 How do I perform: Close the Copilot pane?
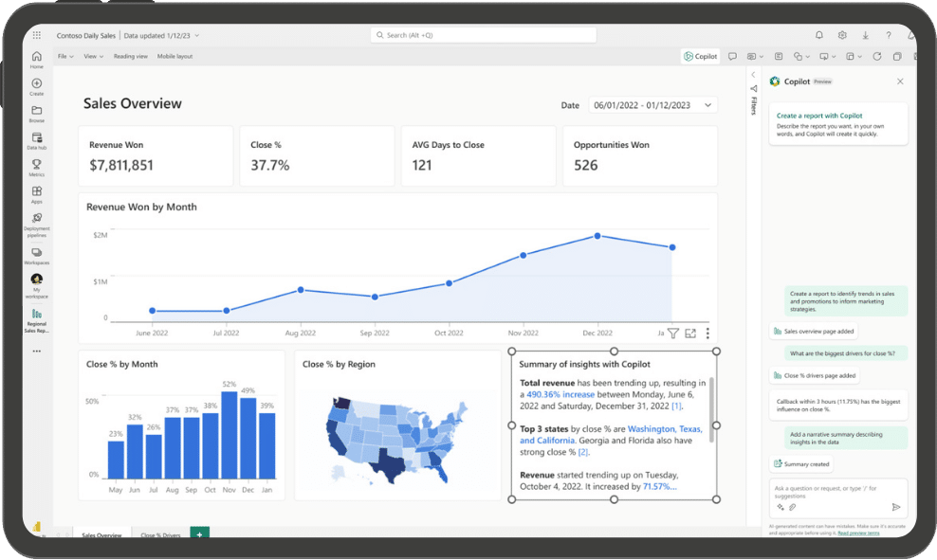click(x=900, y=81)
